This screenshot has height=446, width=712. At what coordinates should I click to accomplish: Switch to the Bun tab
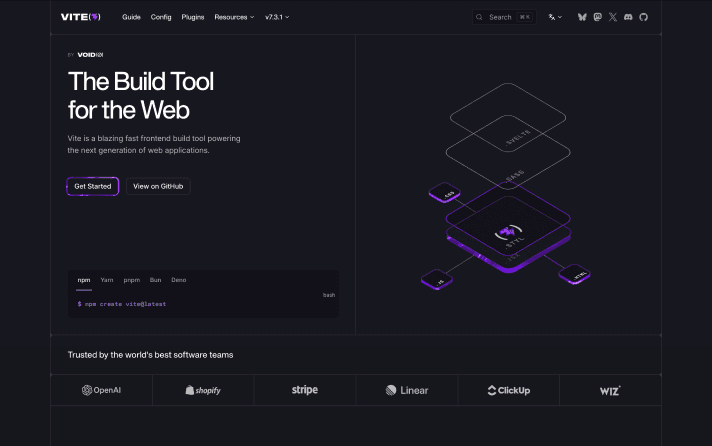coord(155,280)
